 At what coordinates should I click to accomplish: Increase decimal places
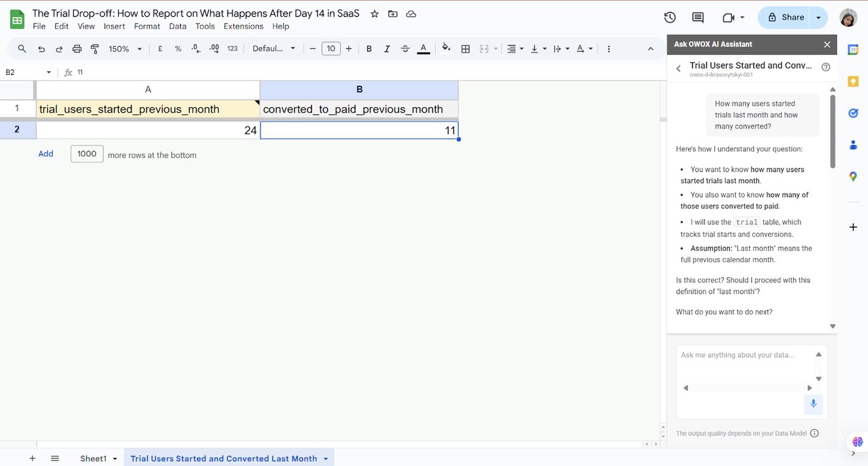tap(214, 48)
